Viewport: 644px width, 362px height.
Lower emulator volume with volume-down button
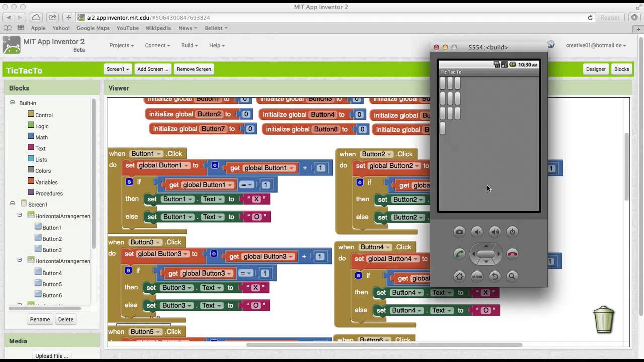click(477, 232)
